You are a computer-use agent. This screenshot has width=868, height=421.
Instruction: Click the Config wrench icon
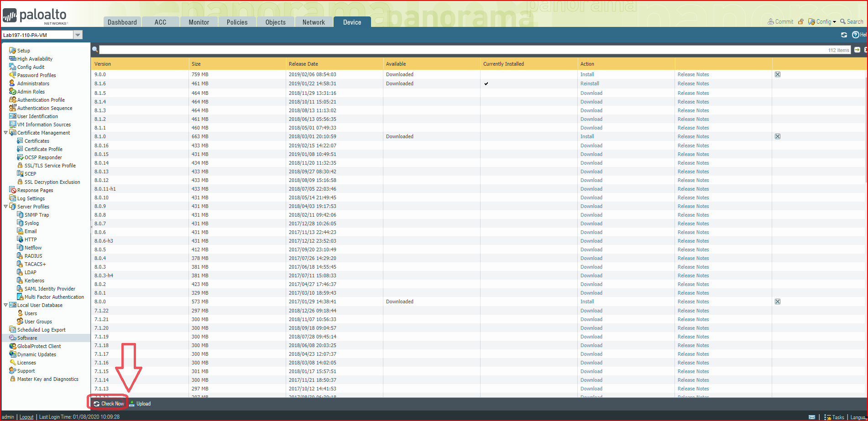click(x=810, y=21)
